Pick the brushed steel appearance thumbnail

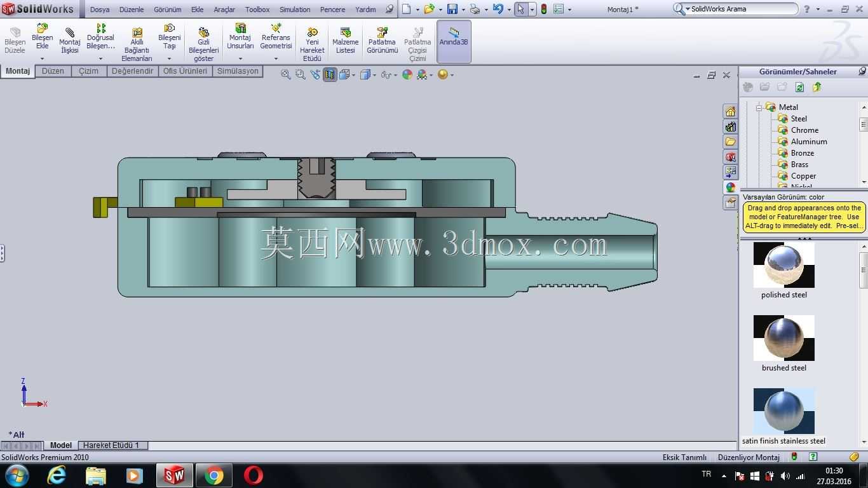pos(784,338)
